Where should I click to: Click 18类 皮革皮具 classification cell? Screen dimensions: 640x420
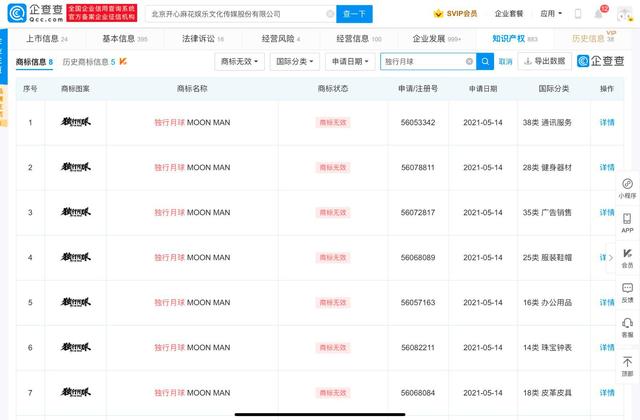[x=547, y=393]
